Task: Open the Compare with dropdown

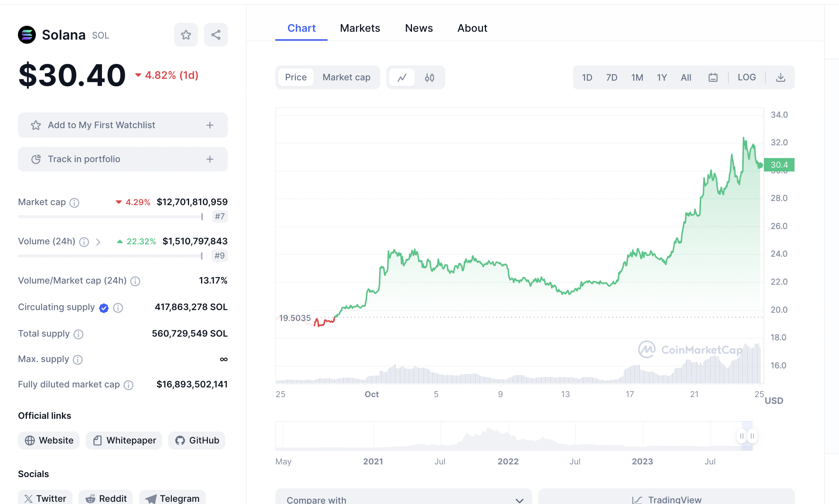Action: (x=404, y=497)
